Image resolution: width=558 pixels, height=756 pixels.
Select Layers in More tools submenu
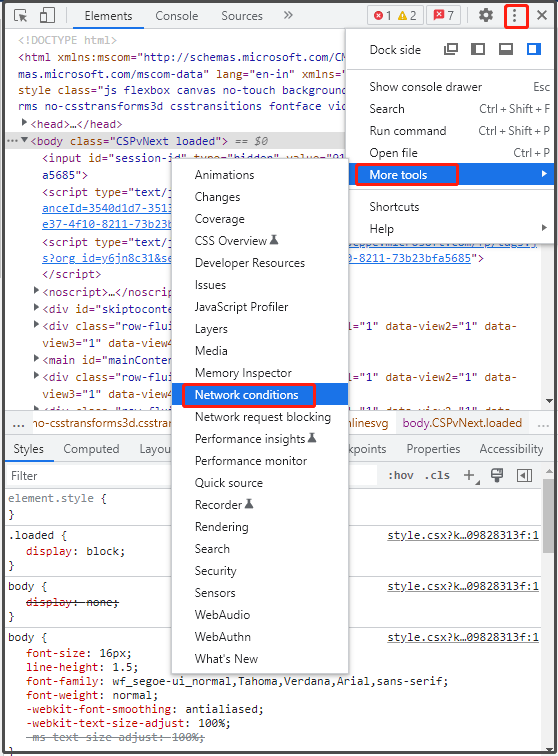click(260, 329)
